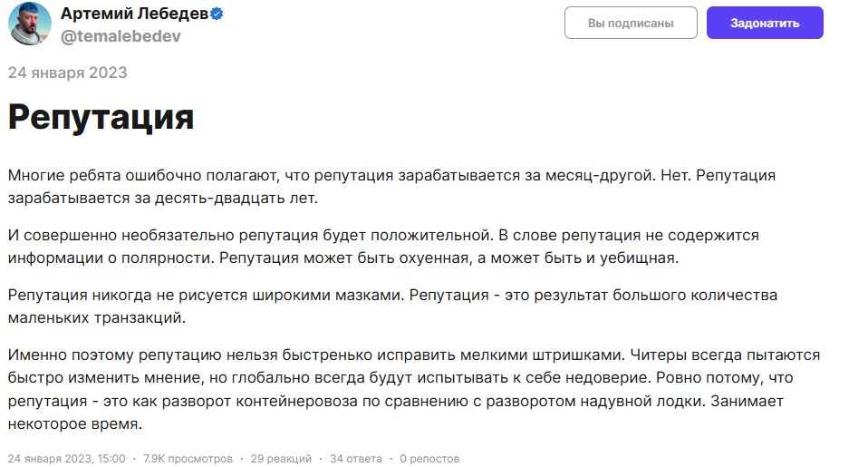868x467 pixels.
Task: Click the date 24 января 2023 above the title
Action: [x=68, y=73]
